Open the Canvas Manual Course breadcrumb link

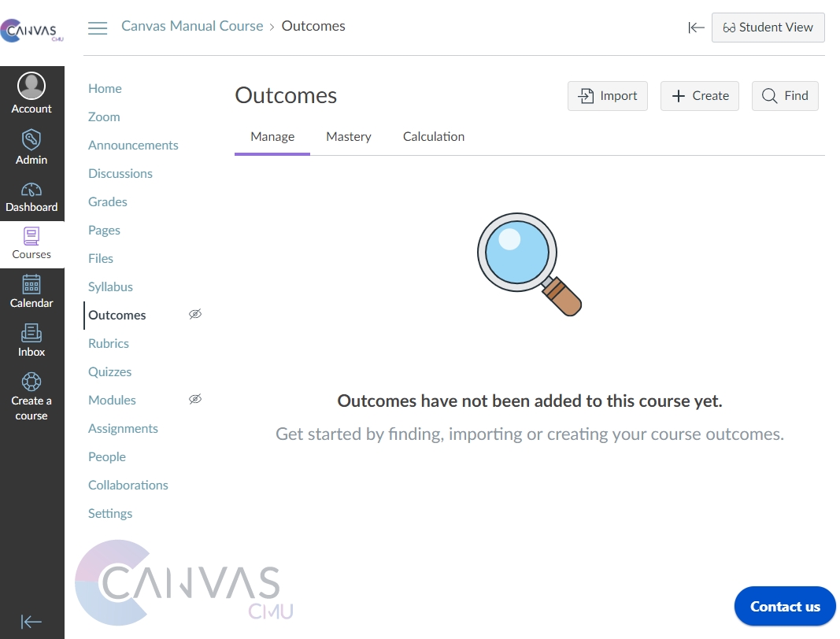[192, 26]
